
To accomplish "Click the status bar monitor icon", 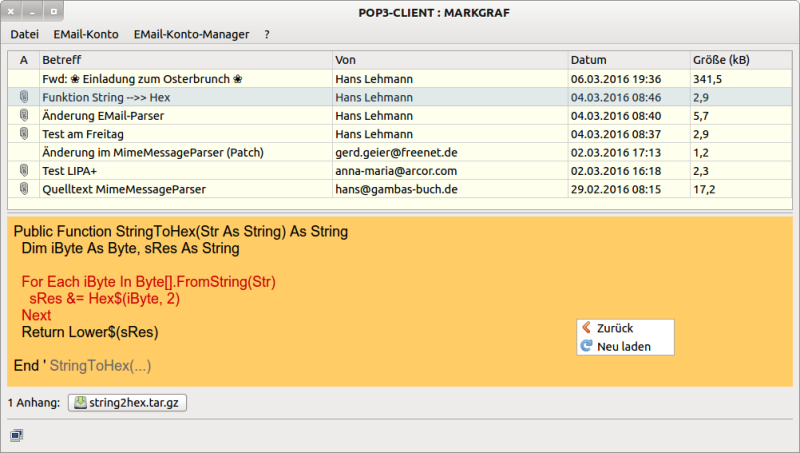I will [x=16, y=435].
